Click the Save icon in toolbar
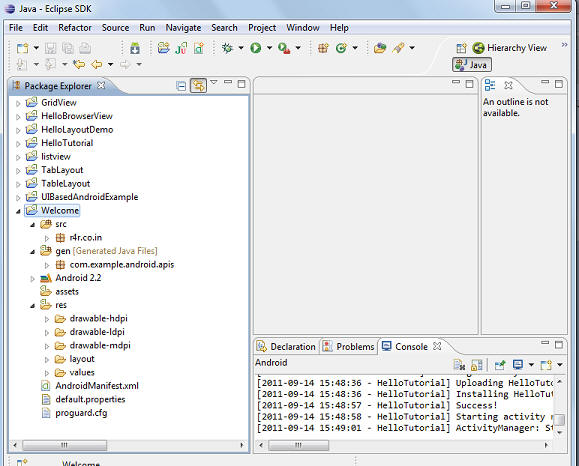Image resolution: width=579 pixels, height=466 pixels. coord(51,48)
